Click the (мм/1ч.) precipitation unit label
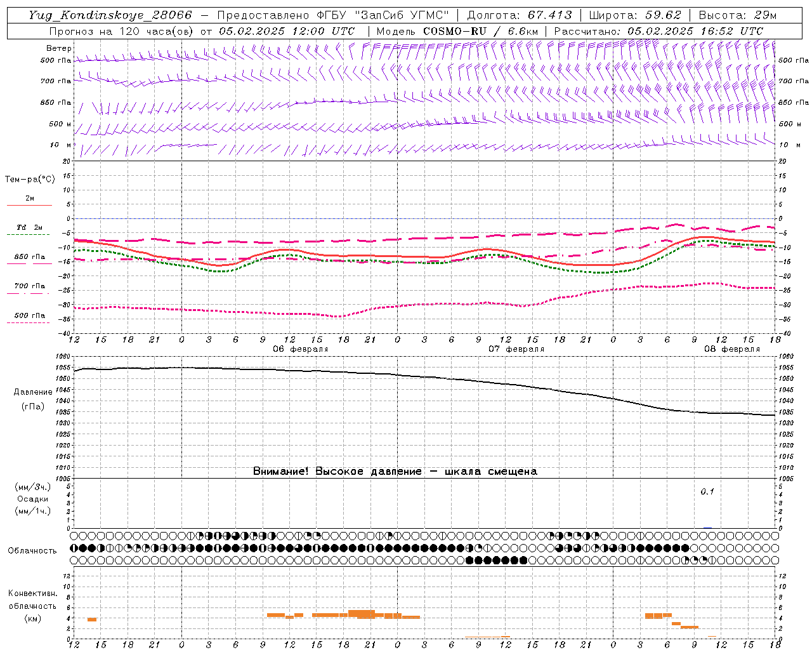The width and height of the screenshot is (812, 650). coord(33,511)
